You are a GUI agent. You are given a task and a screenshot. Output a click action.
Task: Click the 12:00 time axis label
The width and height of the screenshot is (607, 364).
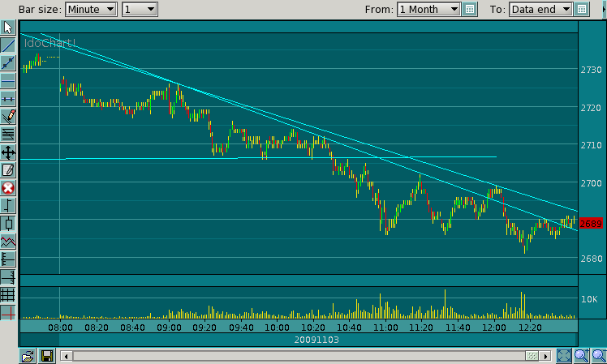tap(493, 328)
